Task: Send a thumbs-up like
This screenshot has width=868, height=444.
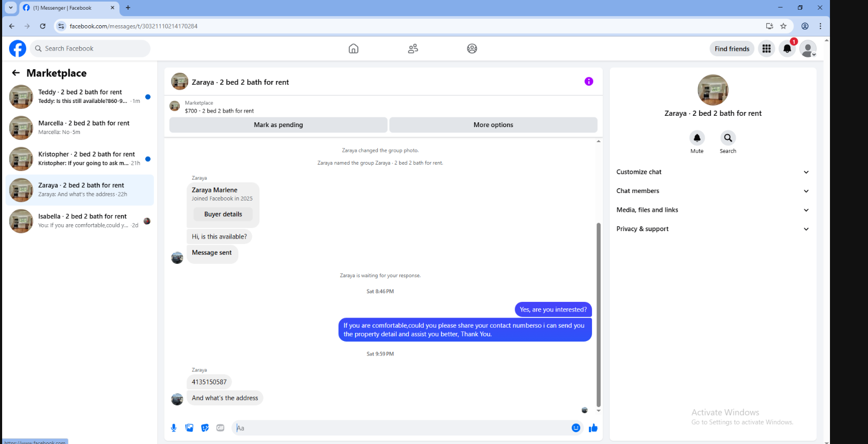Action: coord(593,428)
